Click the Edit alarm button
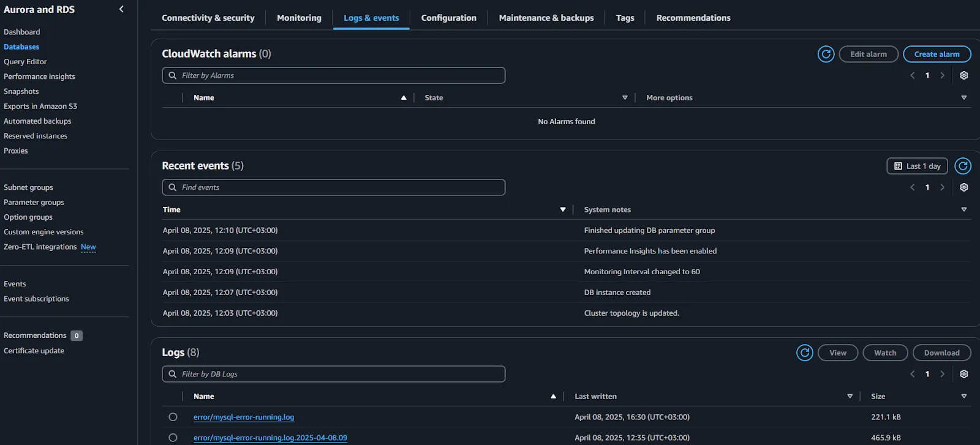 (869, 54)
